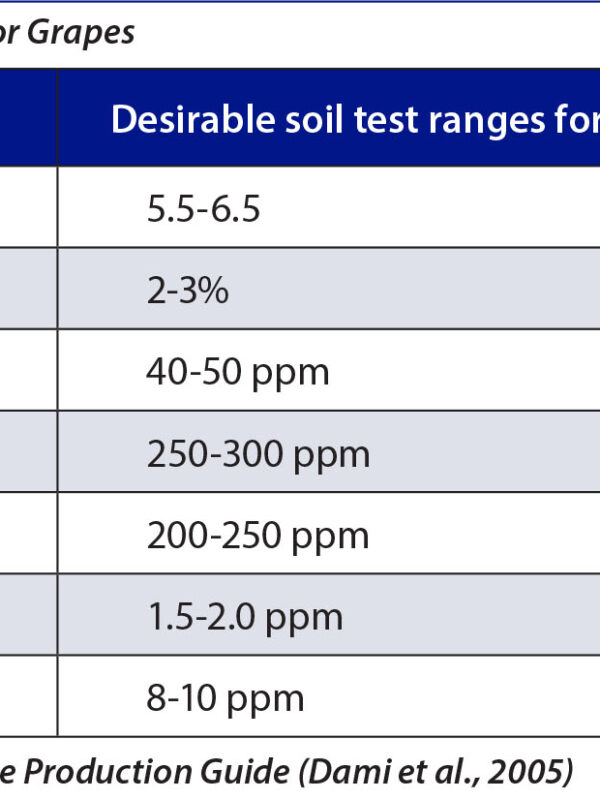Image resolution: width=600 pixels, height=800 pixels.
Task: Click the 40-50 ppm cell
Action: (x=237, y=372)
